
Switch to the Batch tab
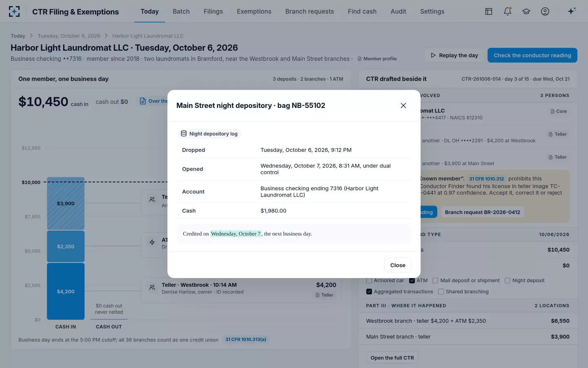(x=181, y=11)
